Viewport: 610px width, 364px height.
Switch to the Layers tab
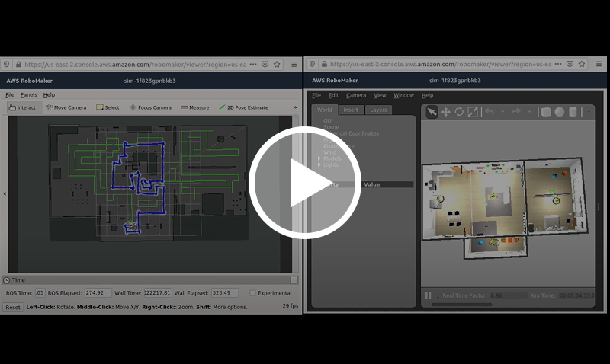point(378,110)
